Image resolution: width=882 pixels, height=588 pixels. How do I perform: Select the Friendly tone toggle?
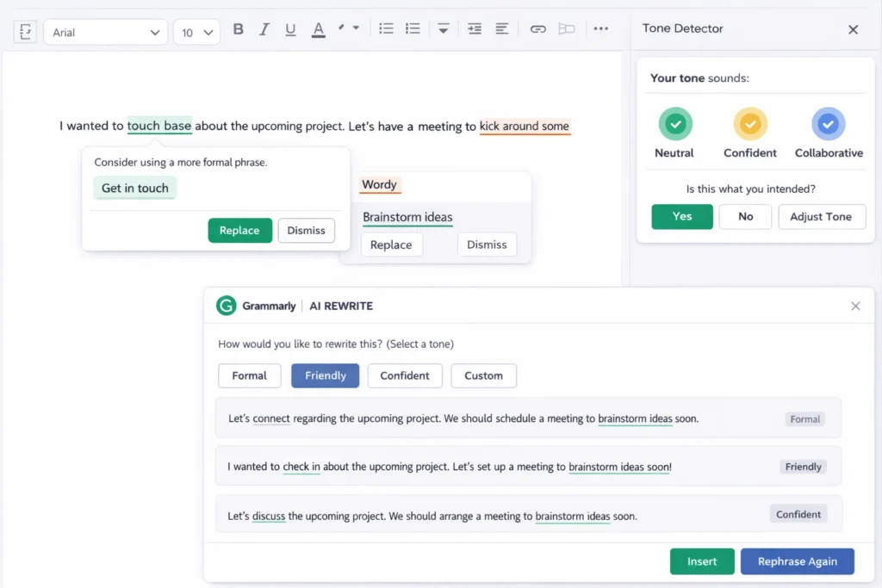coord(325,375)
